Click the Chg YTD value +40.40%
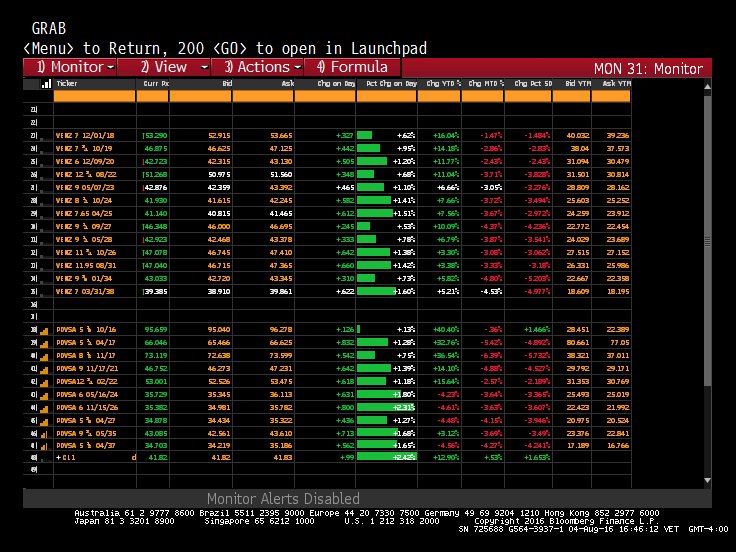Screen dimensions: 736x552 (445, 330)
